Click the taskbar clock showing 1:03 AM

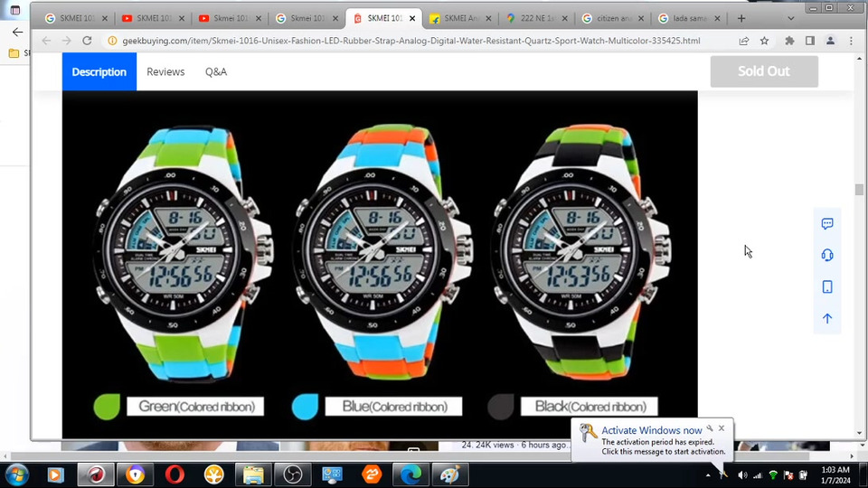(x=835, y=474)
